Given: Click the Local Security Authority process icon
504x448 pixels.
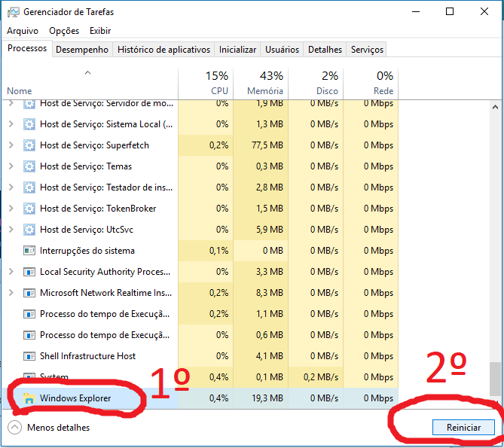Looking at the screenshot, I should [29, 272].
